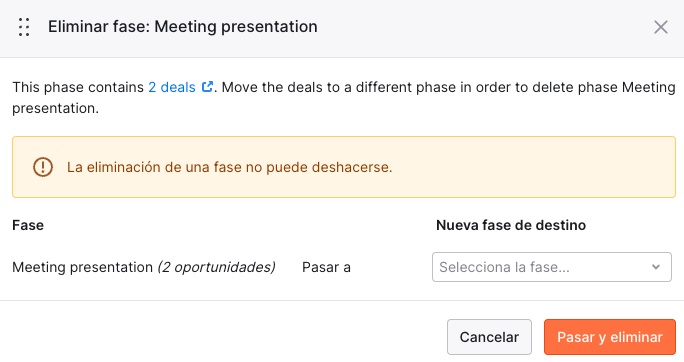
Task: Click the Pasar a label
Action: pyautogui.click(x=326, y=267)
